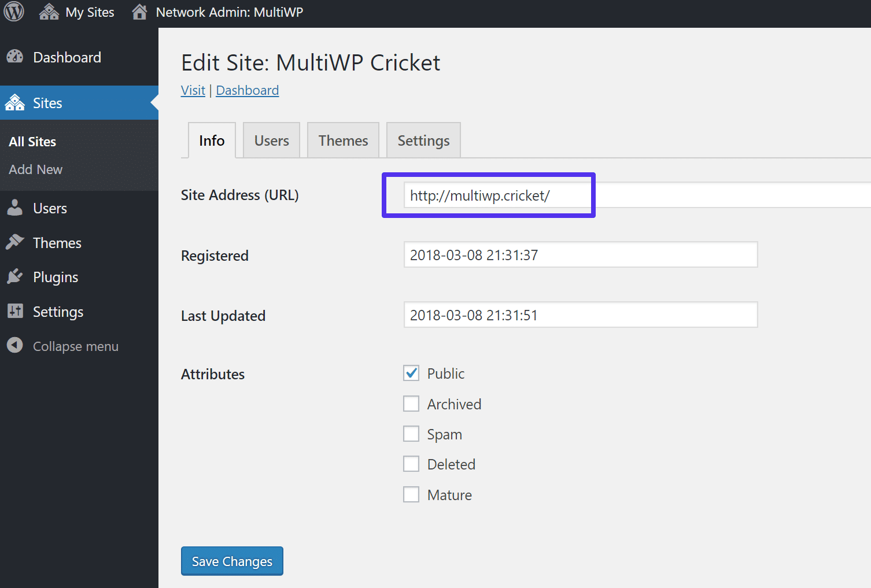Click the Dashboard gauge icon in sidebar

(x=15, y=57)
